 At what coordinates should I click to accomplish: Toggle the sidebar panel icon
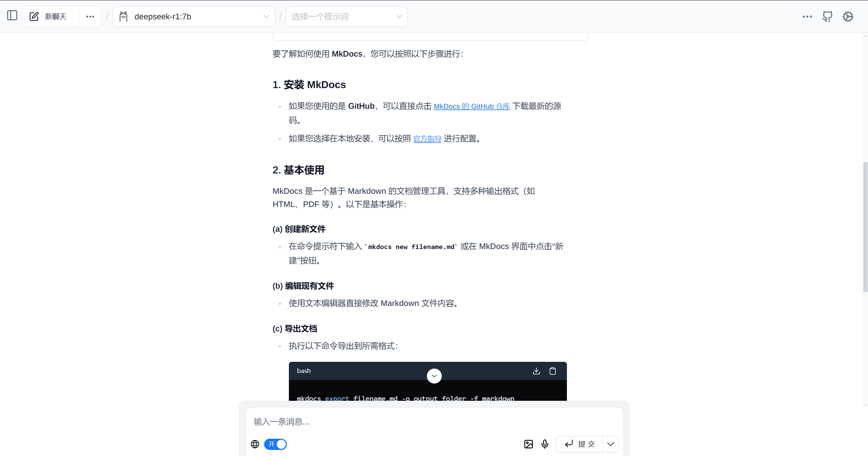(12, 16)
